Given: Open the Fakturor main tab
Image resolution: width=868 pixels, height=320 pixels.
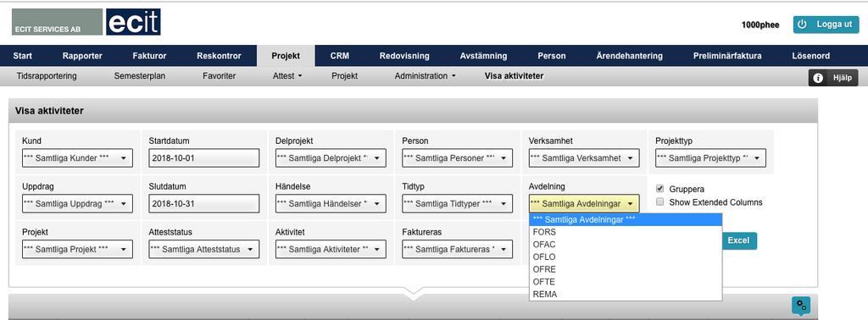Looking at the screenshot, I should 149,56.
